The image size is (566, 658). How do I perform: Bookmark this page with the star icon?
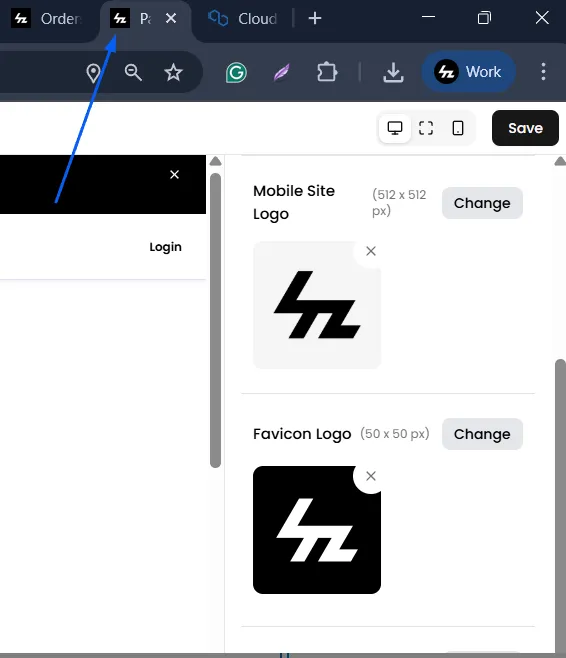[173, 73]
